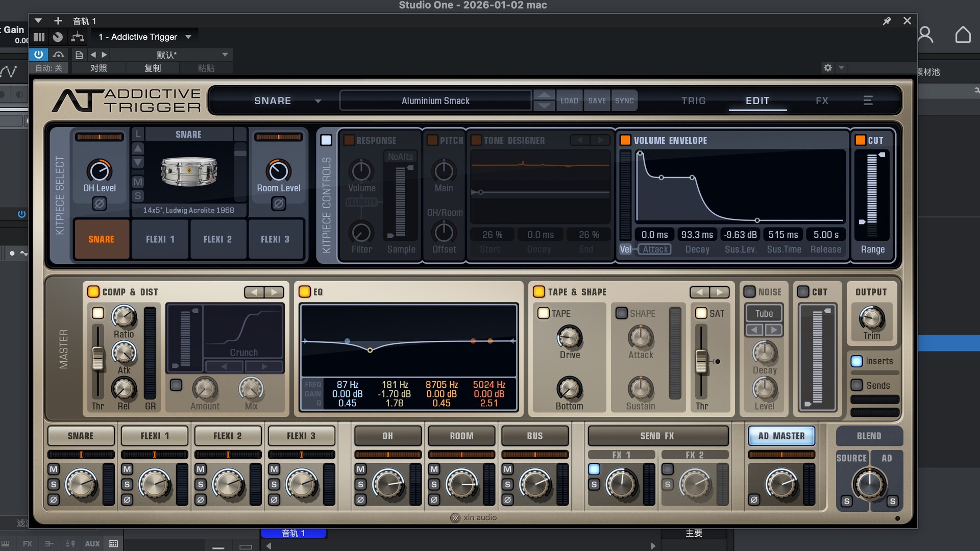This screenshot has height=551, width=980.
Task: Switch to the TRIG tab
Action: (x=693, y=101)
